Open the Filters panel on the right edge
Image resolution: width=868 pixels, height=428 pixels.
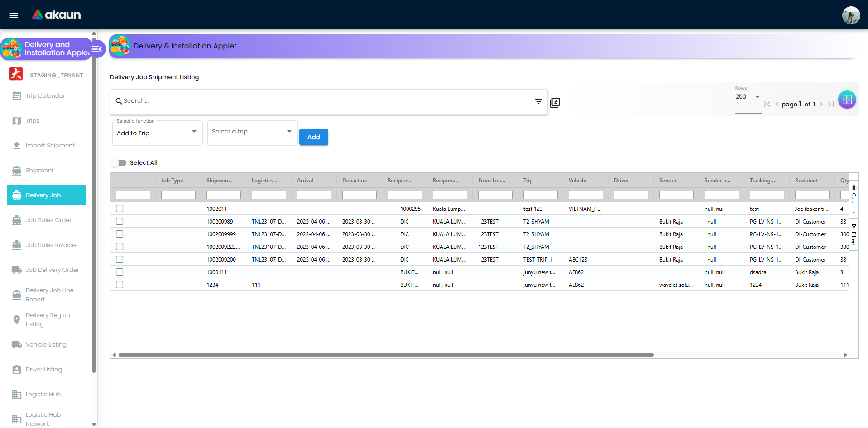[854, 235]
